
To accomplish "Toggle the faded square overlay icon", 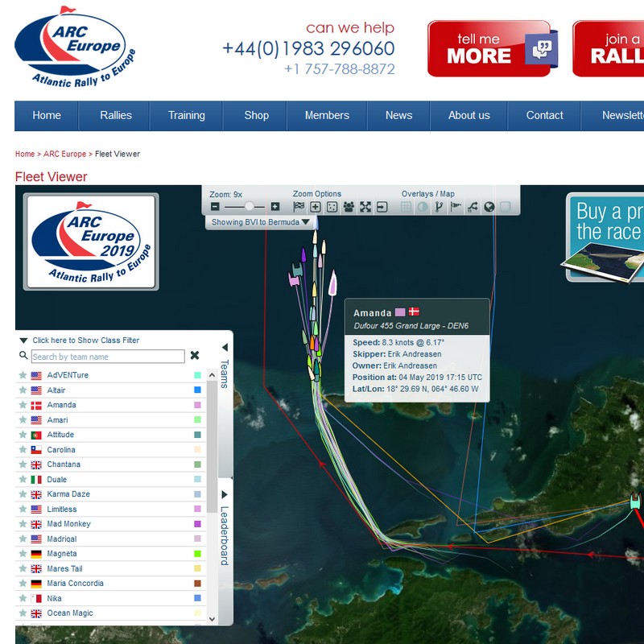I will (x=506, y=207).
